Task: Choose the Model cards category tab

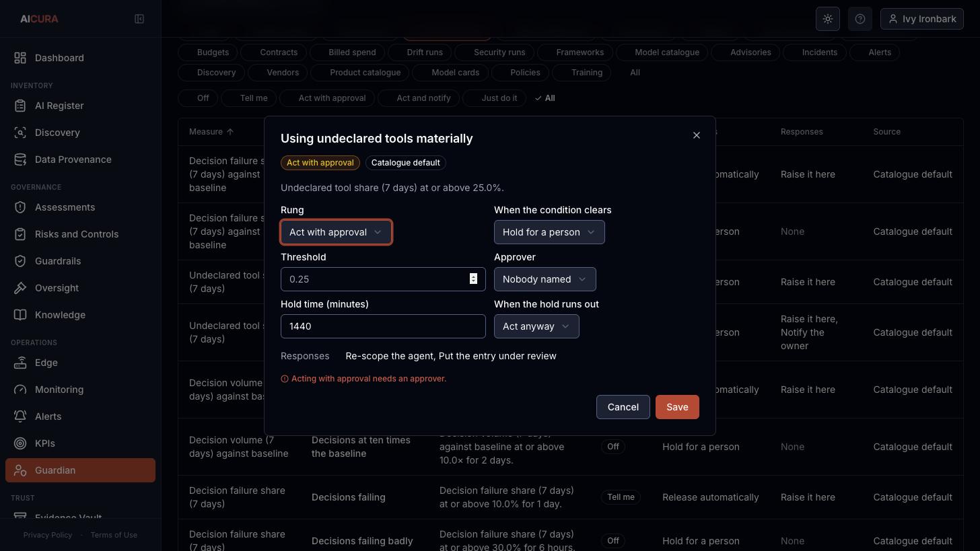Action: tap(449, 73)
